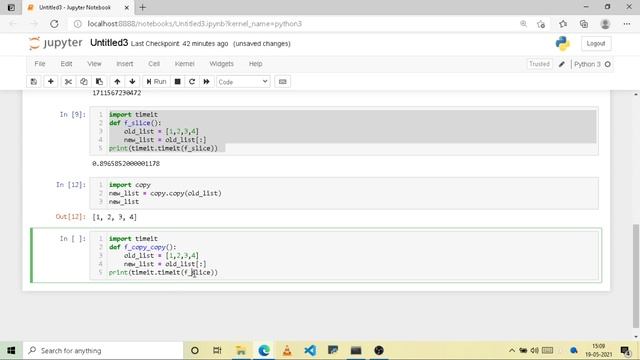Run the selected cell
The width and height of the screenshot is (640, 360).
(156, 82)
